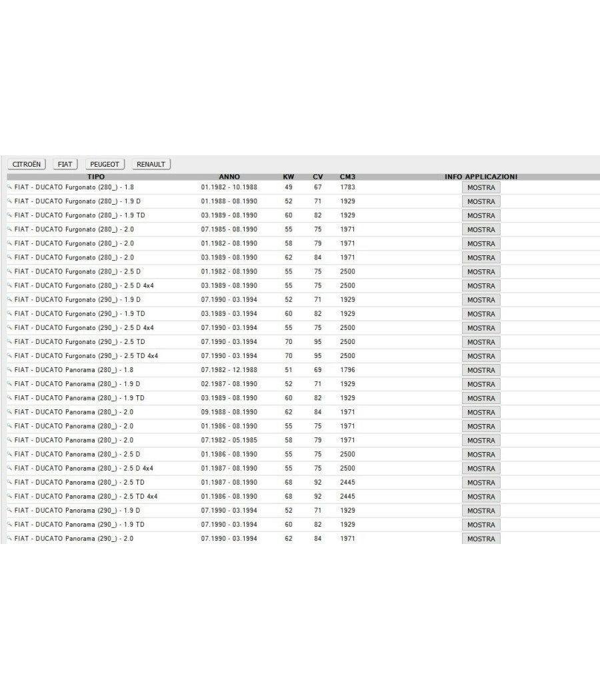Click year range '07.1982 - 12.1988'

point(229,369)
